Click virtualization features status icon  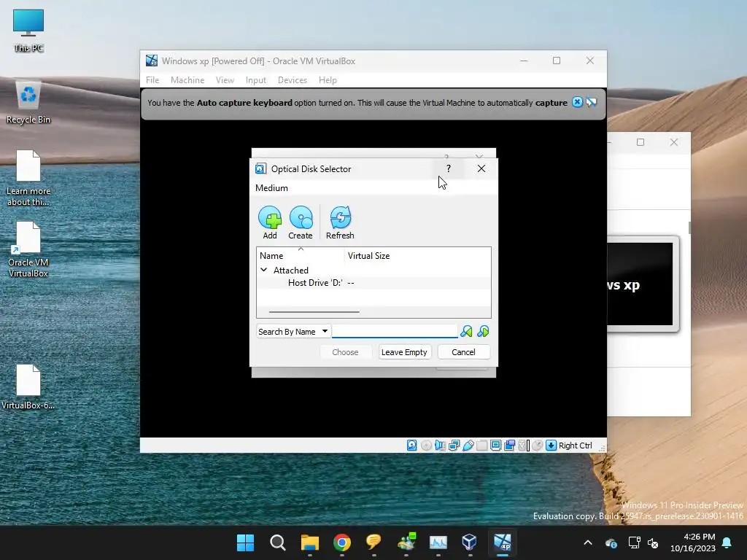pyautogui.click(x=524, y=446)
